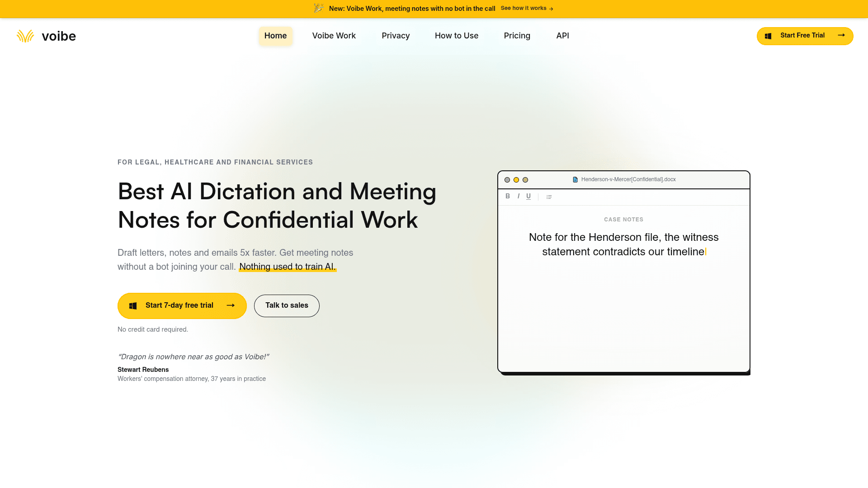Screen dimensions: 868x488
Task: Click the arrow in Start 7-day free trial
Action: [231, 305]
